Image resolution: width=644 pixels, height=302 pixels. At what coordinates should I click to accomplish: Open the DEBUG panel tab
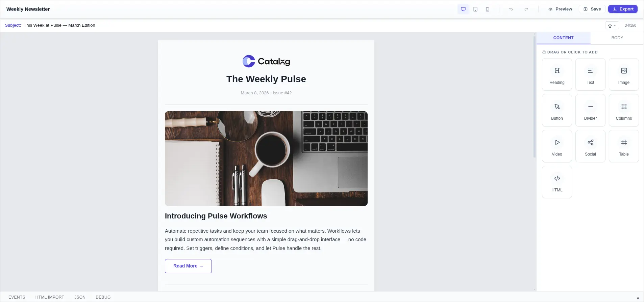103,297
